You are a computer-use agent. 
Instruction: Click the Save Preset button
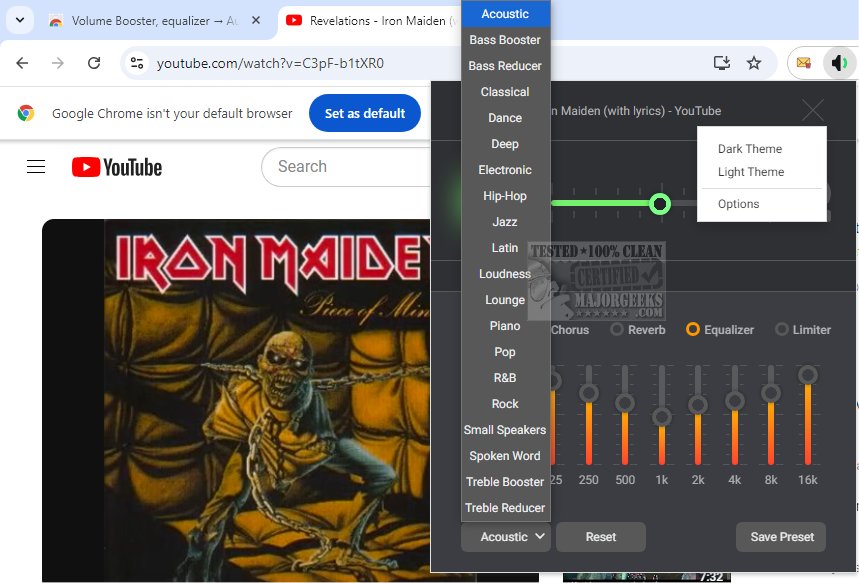coord(781,537)
